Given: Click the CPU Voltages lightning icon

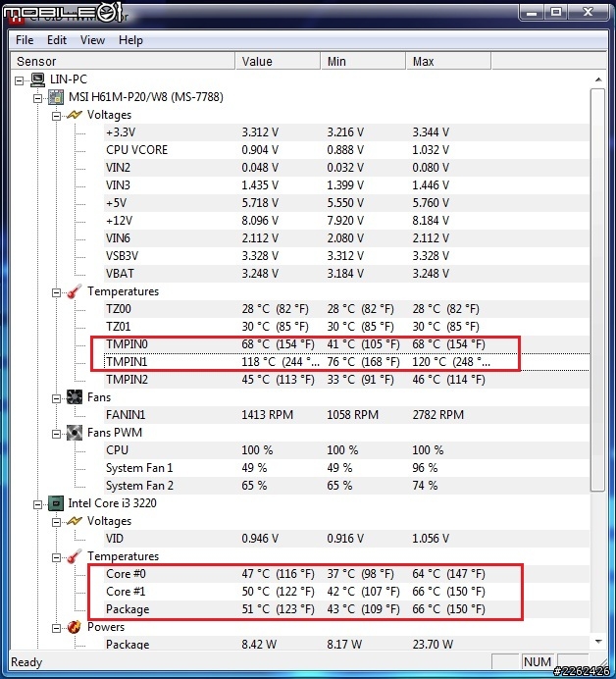Looking at the screenshot, I should pos(75,521).
